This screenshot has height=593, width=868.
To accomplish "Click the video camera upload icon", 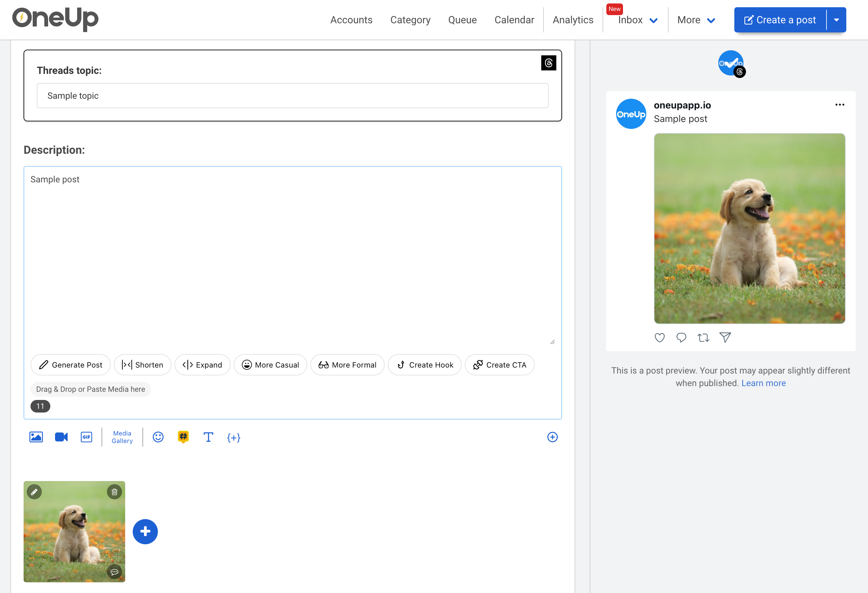I will pyautogui.click(x=61, y=437).
